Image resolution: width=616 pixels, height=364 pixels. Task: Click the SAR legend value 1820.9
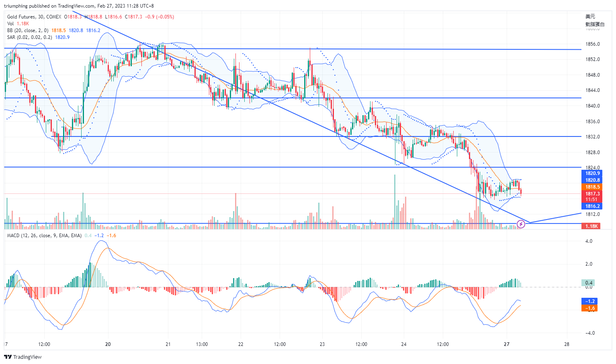click(62, 37)
